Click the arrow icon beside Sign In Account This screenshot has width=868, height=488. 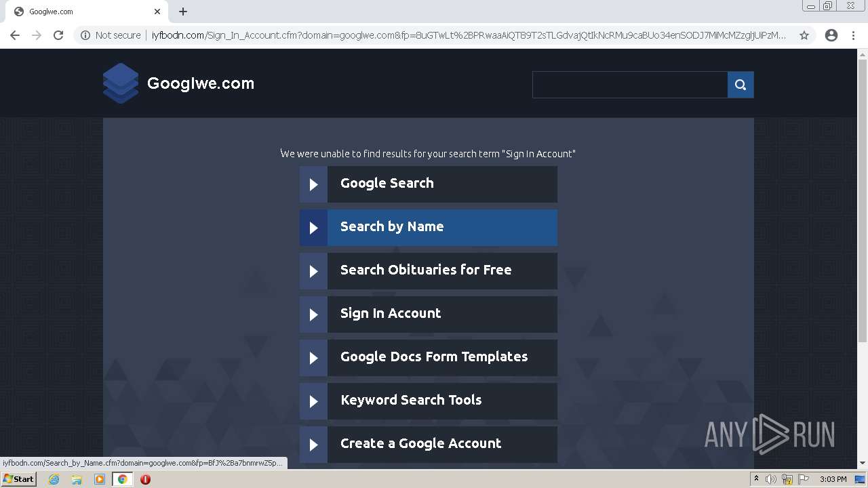click(313, 314)
